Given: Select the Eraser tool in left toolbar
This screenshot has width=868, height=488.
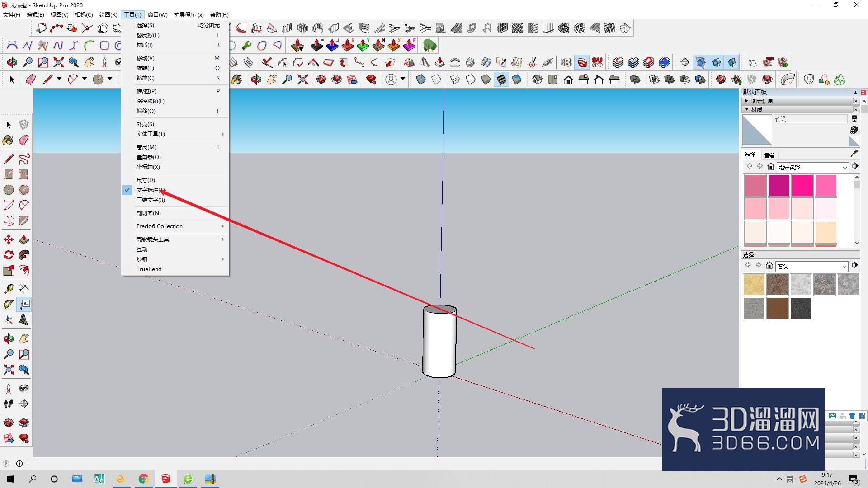Looking at the screenshot, I should click(x=24, y=140).
